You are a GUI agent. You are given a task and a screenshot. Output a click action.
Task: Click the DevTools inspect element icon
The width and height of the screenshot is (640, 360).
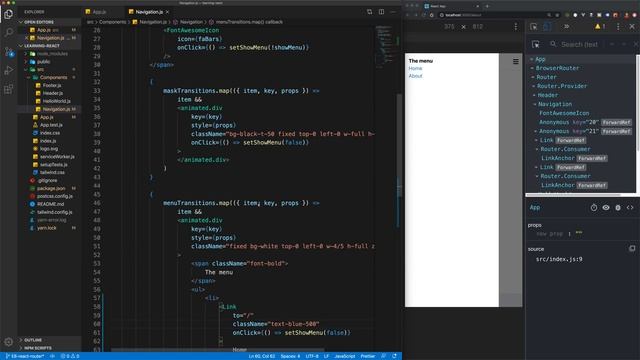tap(533, 27)
